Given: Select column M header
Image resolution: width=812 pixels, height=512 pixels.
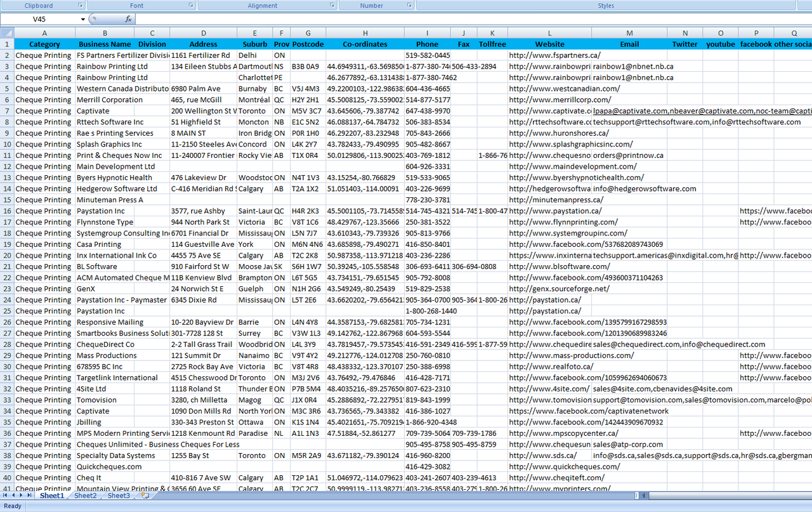Looking at the screenshot, I should tap(629, 33).
